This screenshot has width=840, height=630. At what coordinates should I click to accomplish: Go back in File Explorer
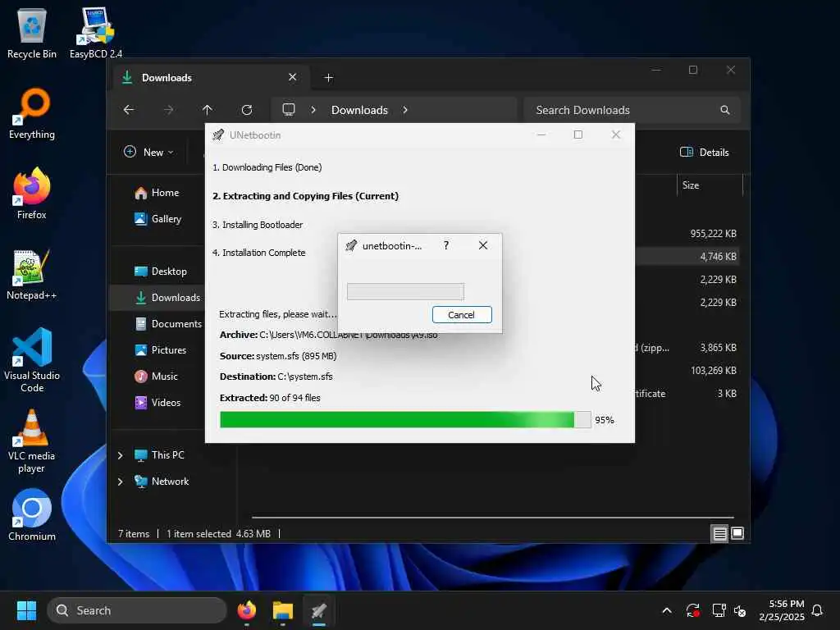(x=129, y=110)
